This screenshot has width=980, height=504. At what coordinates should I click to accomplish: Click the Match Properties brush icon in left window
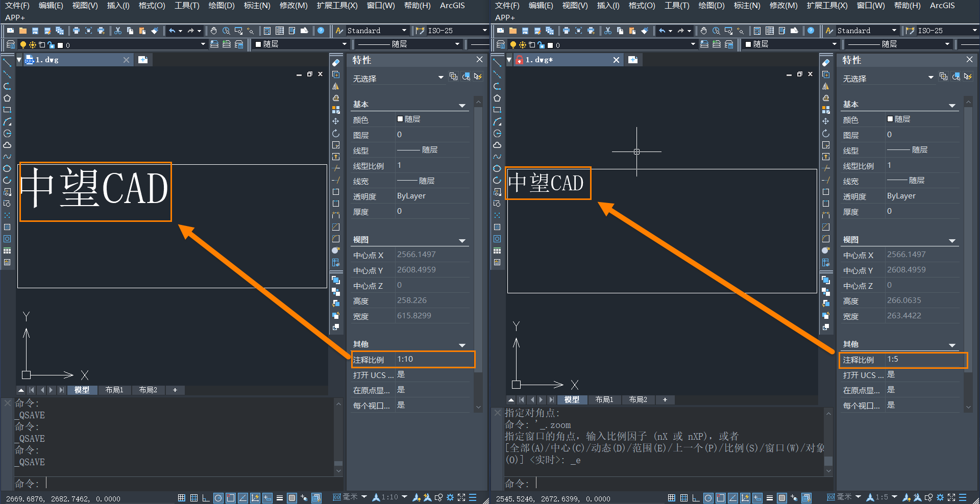pyautogui.click(x=155, y=31)
